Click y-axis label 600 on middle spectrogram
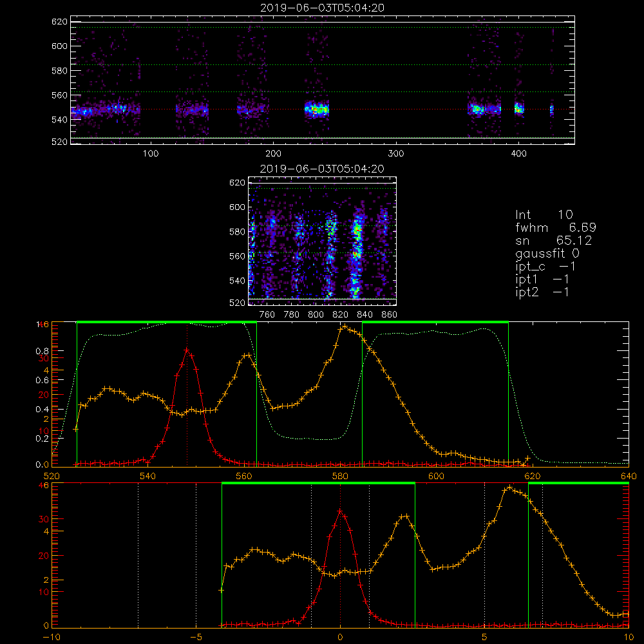The width and height of the screenshot is (644, 644). pos(237,207)
